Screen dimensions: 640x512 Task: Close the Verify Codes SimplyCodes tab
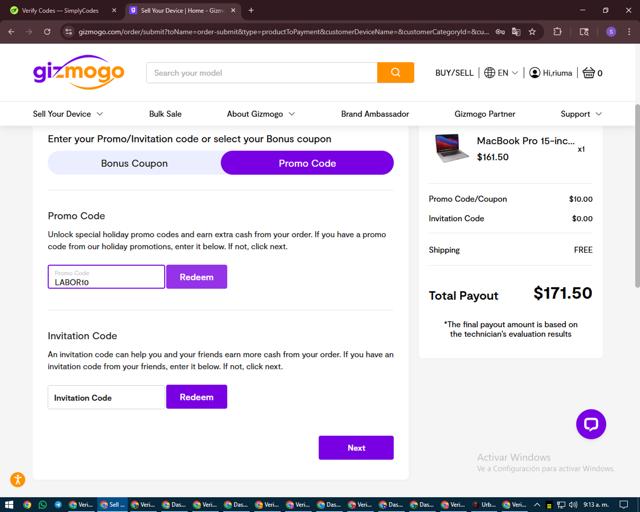[114, 11]
